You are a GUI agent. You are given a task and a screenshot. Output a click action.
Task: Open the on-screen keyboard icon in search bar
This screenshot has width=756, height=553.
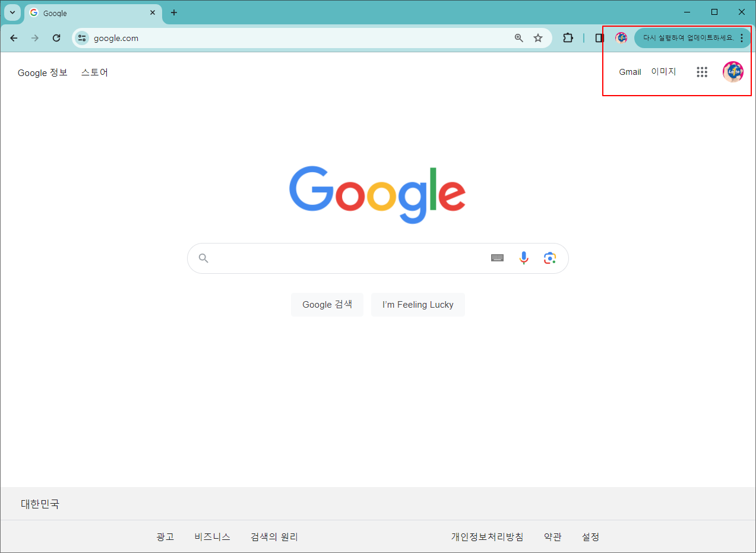497,258
